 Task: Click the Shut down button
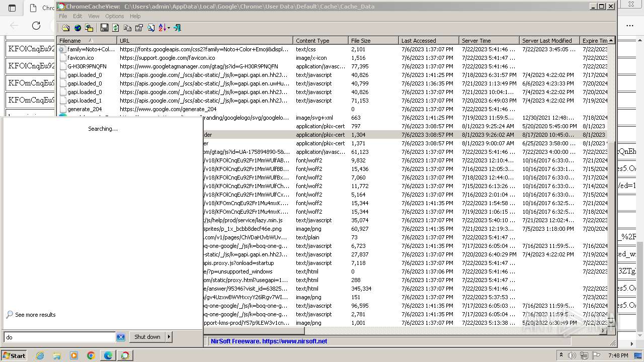point(147,337)
